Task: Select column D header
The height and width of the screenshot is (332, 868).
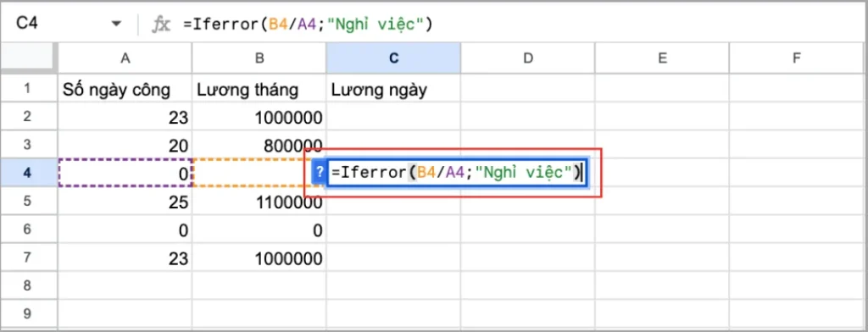Action: (527, 58)
